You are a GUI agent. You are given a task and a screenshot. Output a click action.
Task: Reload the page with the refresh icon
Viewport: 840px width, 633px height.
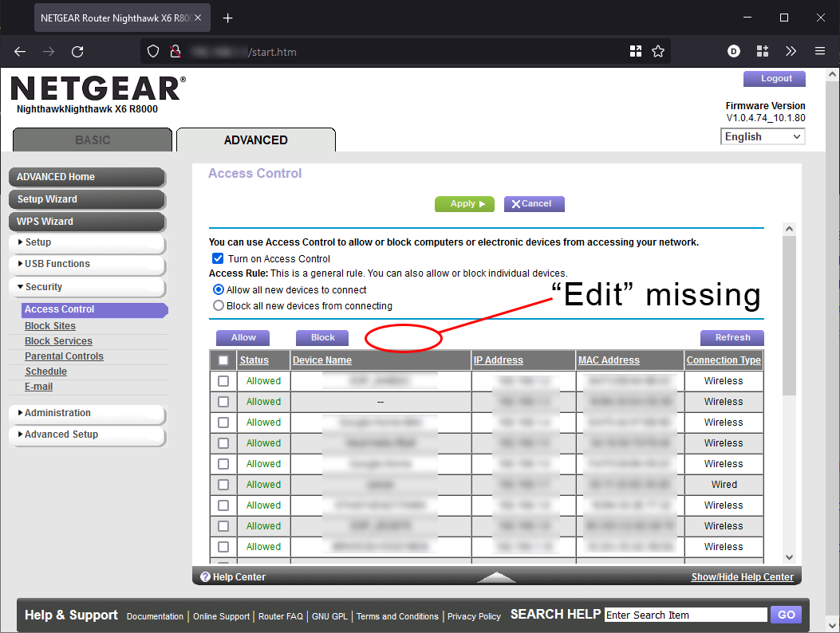[77, 51]
